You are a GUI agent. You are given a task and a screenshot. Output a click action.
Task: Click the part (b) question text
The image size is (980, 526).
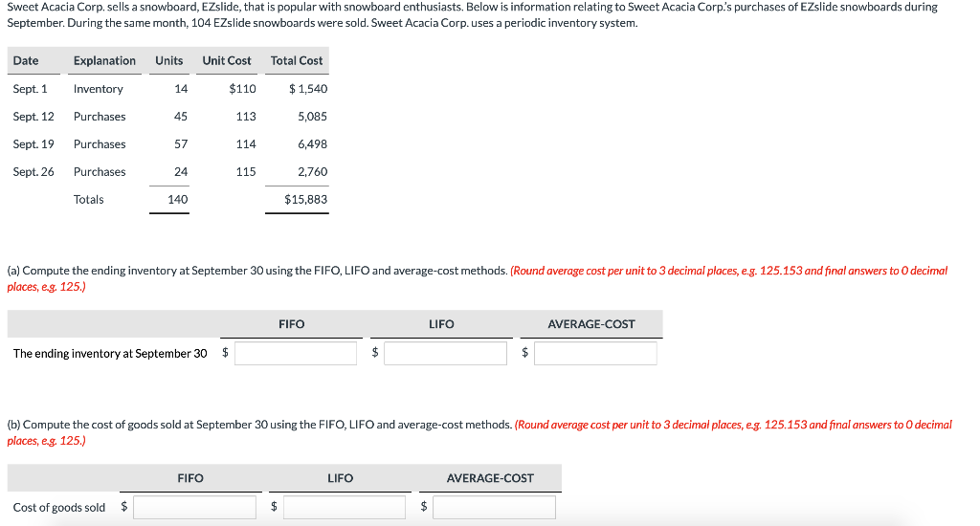[x=479, y=432]
